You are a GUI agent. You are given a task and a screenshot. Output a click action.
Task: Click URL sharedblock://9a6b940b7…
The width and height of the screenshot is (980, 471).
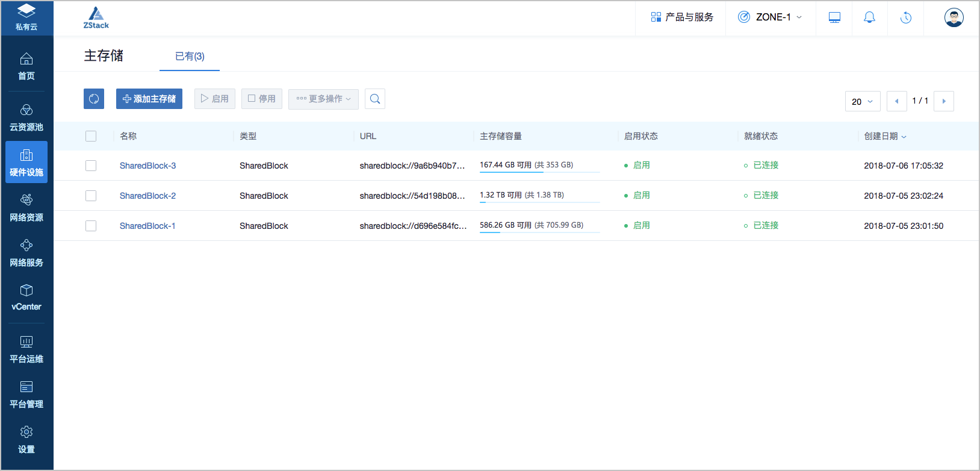412,166
